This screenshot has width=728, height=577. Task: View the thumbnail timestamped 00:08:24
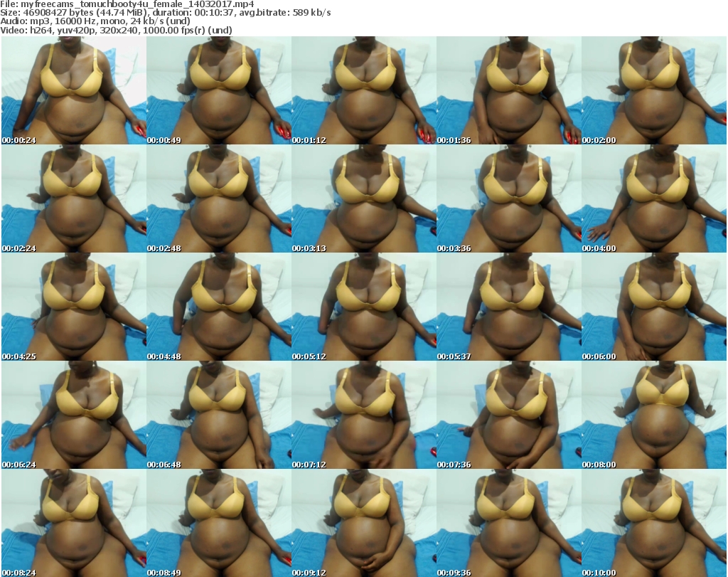(x=74, y=523)
